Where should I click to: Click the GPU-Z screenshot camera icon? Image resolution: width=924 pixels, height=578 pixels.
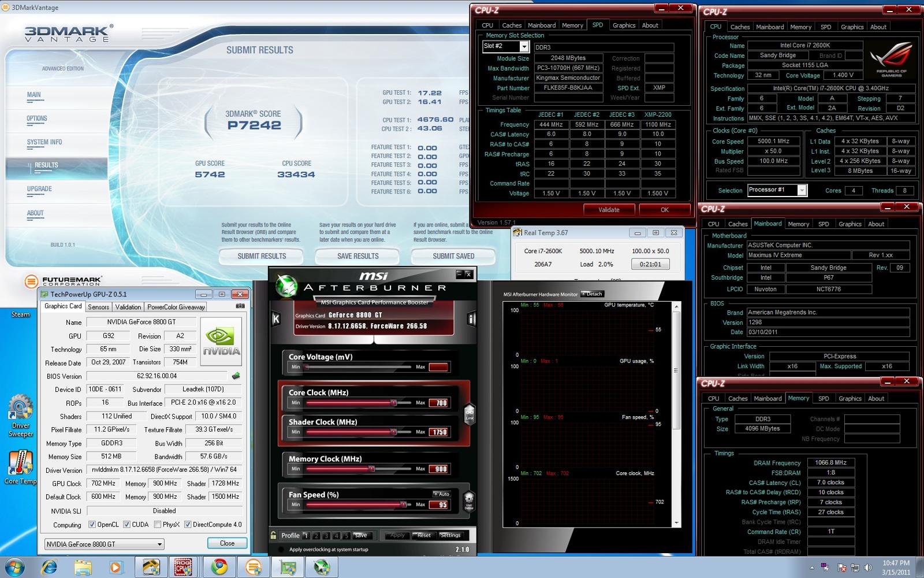[240, 306]
